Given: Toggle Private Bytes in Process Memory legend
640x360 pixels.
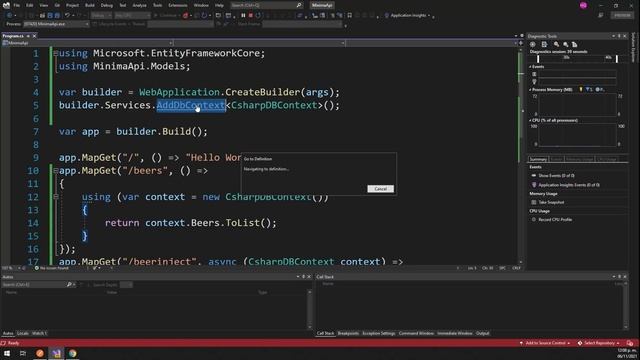Looking at the screenshot, I should [600, 89].
